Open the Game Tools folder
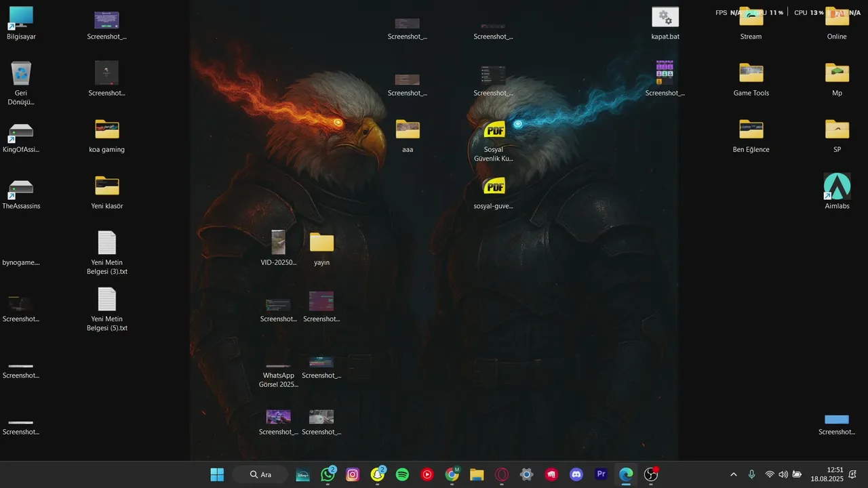The image size is (868, 488). [x=751, y=80]
